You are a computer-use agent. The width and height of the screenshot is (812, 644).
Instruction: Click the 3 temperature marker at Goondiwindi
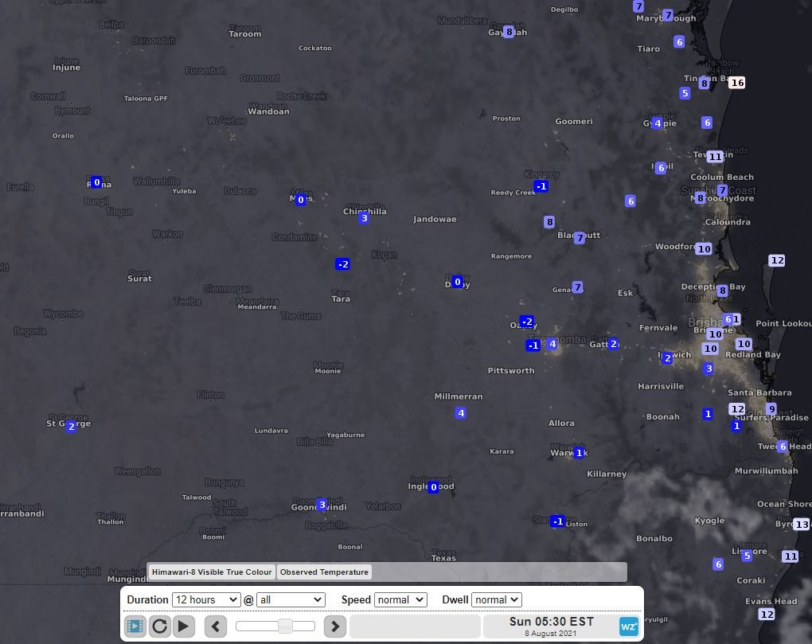322,505
